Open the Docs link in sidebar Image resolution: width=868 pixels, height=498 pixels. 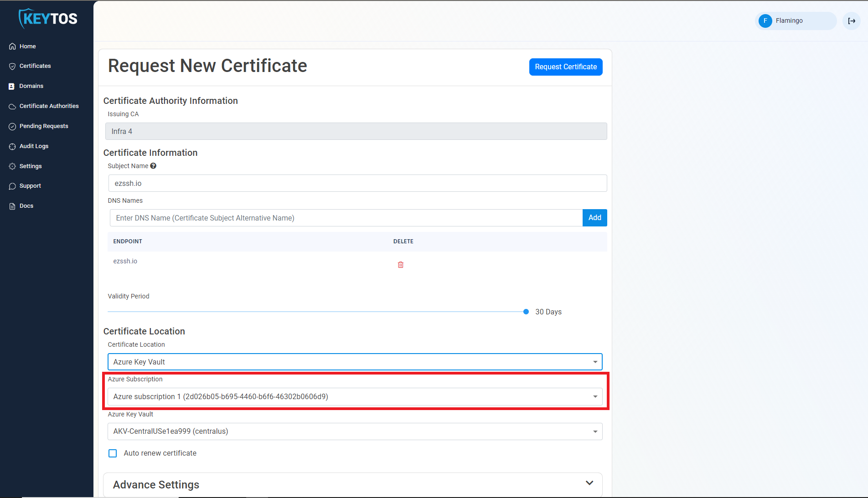(26, 206)
